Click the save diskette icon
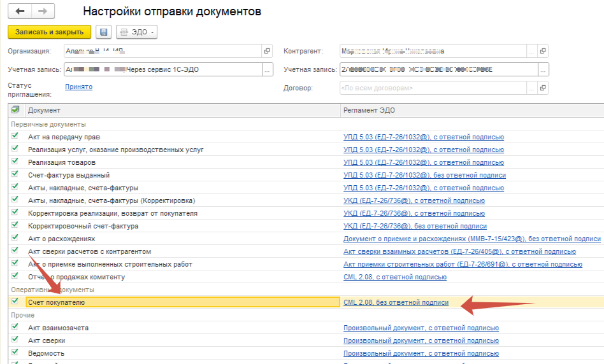604x364 pixels. tap(103, 32)
